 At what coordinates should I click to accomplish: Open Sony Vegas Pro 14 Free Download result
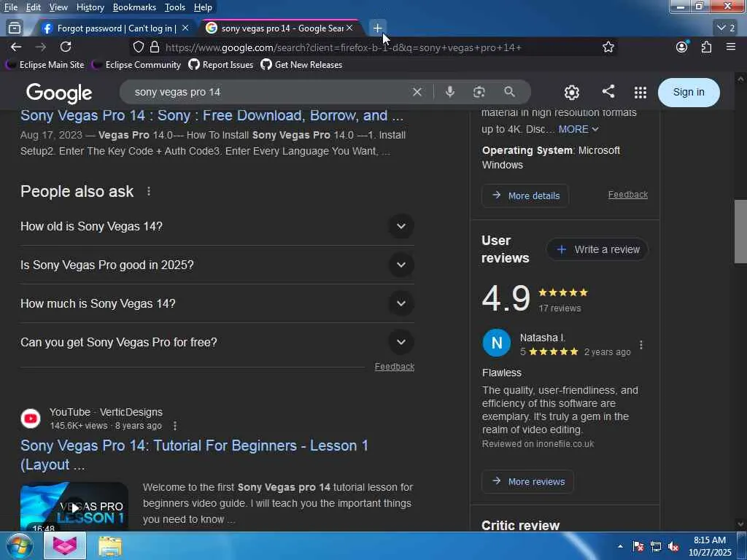[212, 116]
